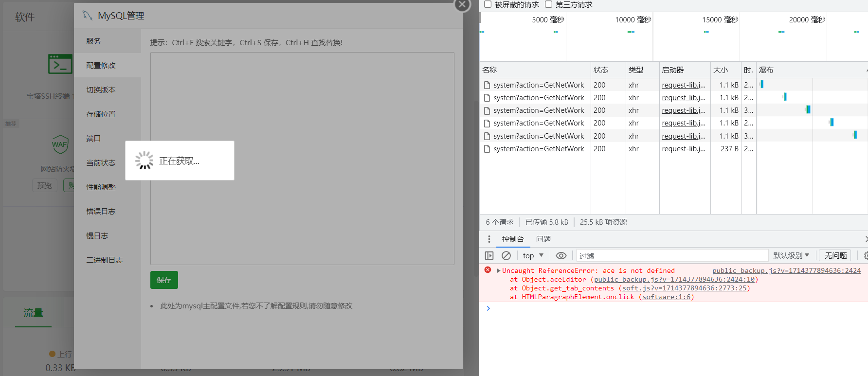868x376 pixels.
Task: Open the public_backup.js:2424:10 stack link
Action: tap(674, 279)
